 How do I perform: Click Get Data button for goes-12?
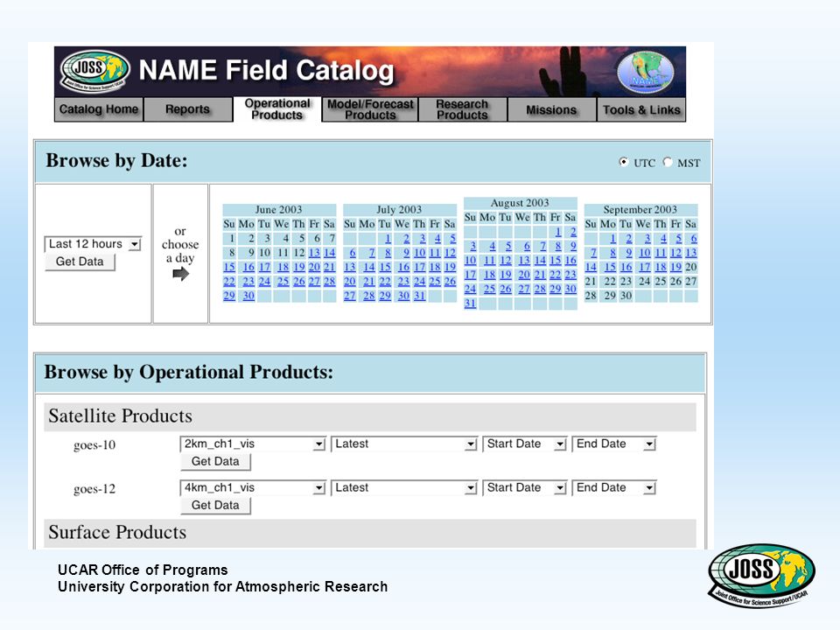215,506
